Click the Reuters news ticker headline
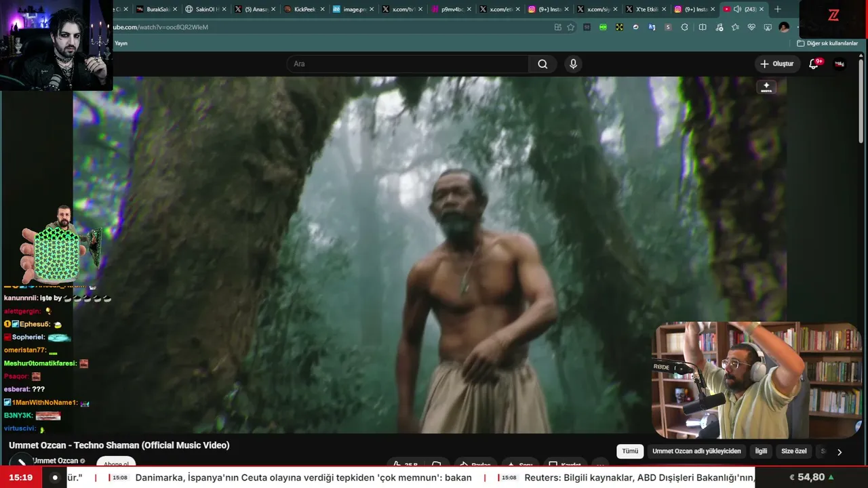Screen dimensions: 868x488 tap(639, 478)
